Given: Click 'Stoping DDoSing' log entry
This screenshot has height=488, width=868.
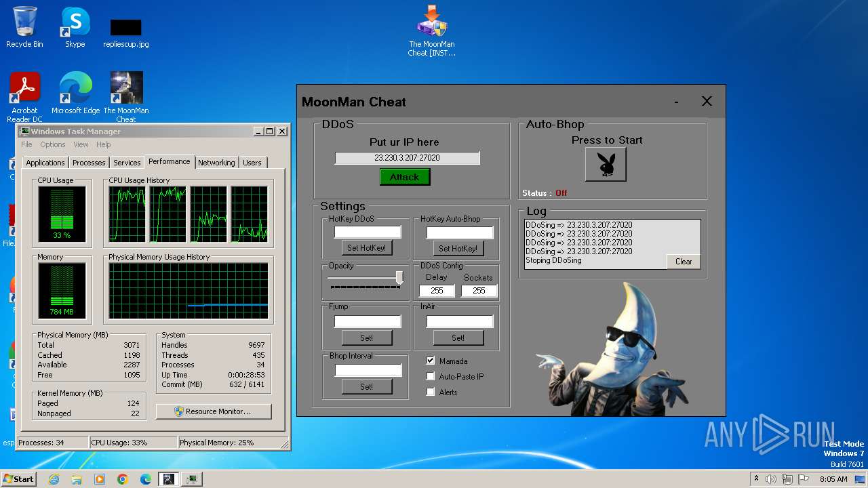Looking at the screenshot, I should pos(553,260).
